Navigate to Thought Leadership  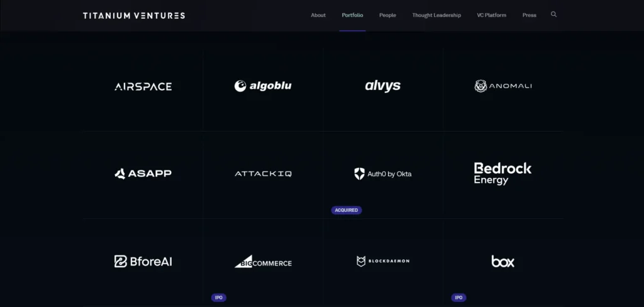tap(436, 15)
